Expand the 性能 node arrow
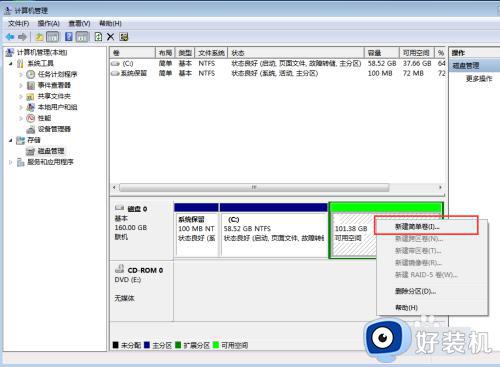 [x=21, y=118]
